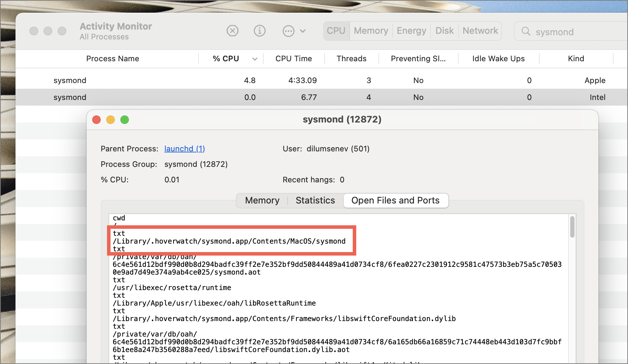
Task: Click the Recent hangs value
Action: tap(342, 180)
